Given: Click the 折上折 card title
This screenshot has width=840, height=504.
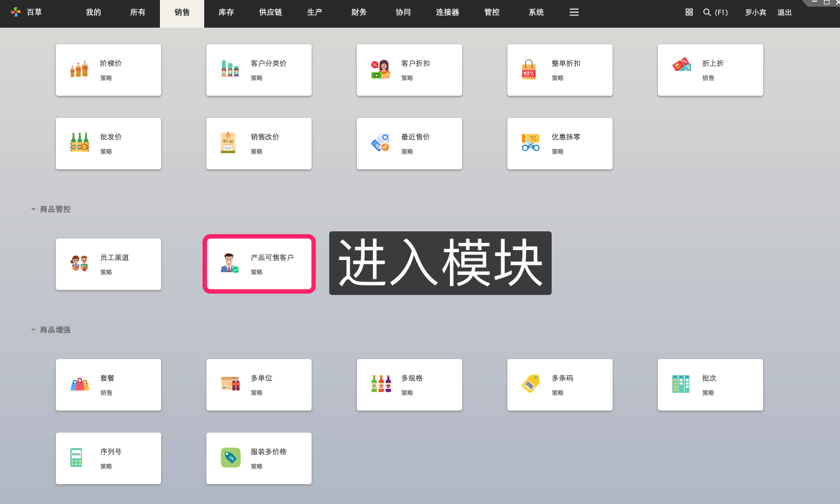Looking at the screenshot, I should pyautogui.click(x=713, y=63).
